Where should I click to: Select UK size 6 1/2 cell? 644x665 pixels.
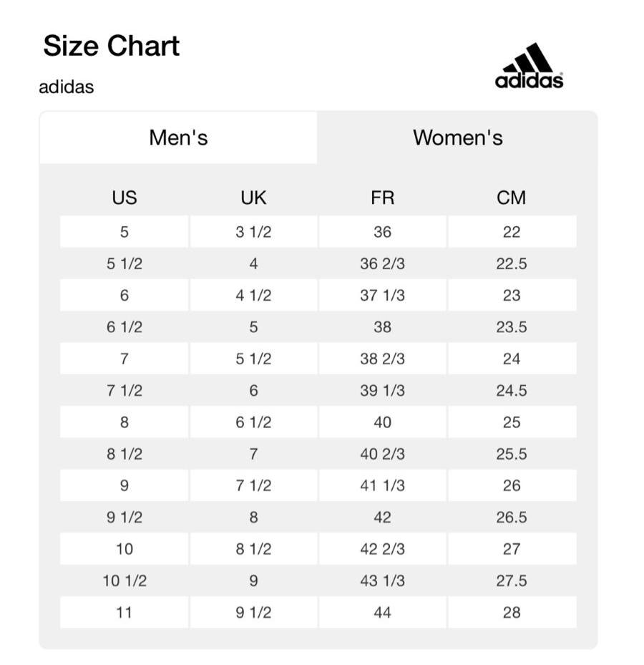pyautogui.click(x=253, y=422)
